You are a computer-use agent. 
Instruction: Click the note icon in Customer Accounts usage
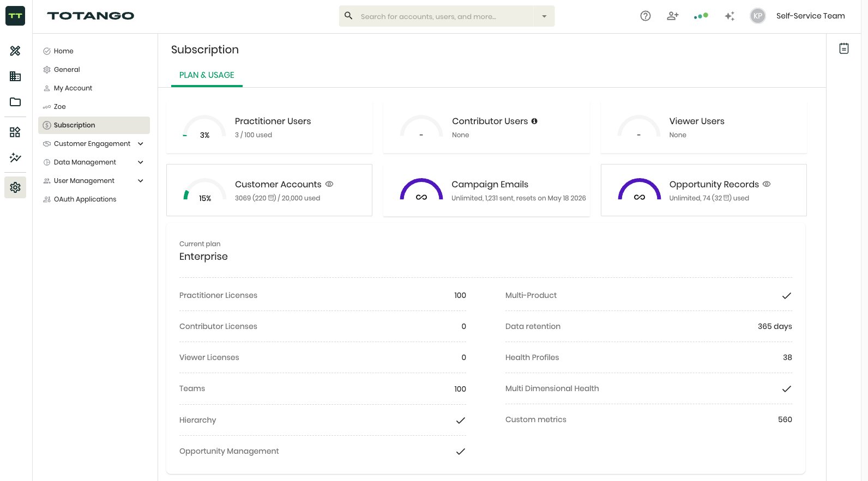(272, 198)
